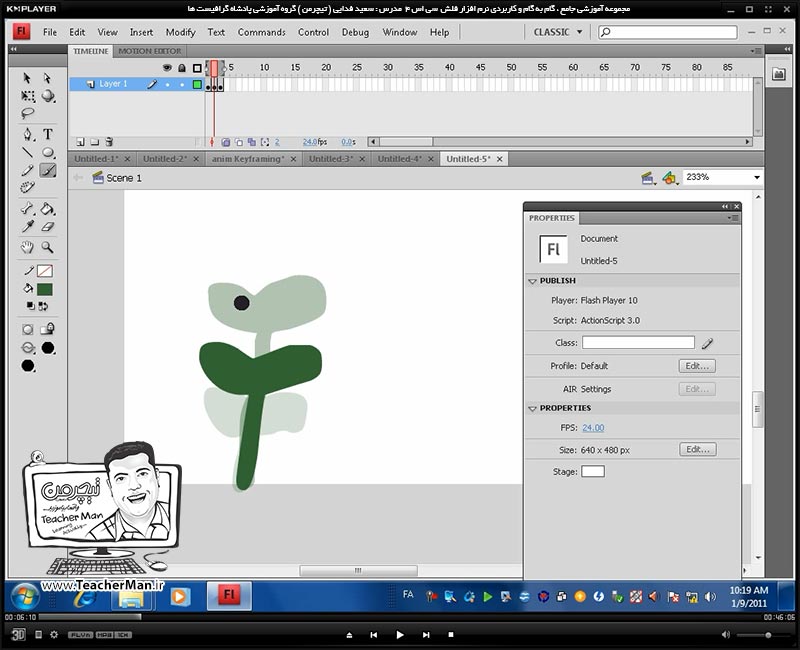800x650 pixels.
Task: Close the Untitled-2 document tab
Action: click(x=196, y=159)
